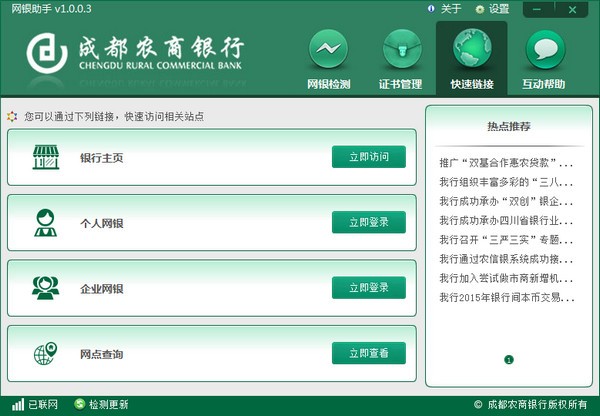Click the 网银助手 v1.0.0.3 title text
Screen dimensions: 600x416
(x=51, y=9)
